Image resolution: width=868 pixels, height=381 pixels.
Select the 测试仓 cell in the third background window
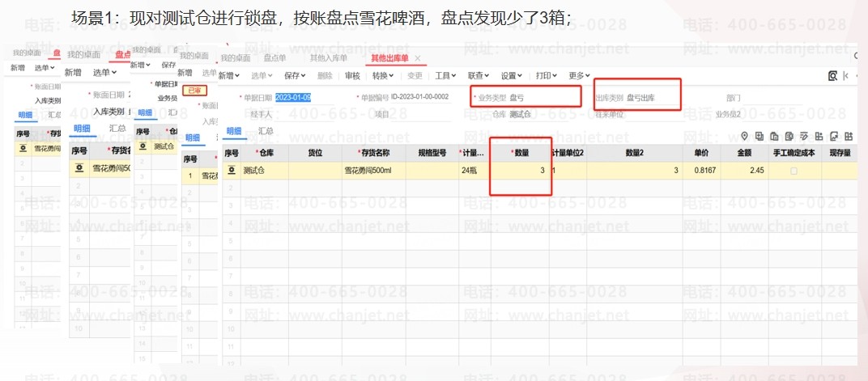(x=165, y=146)
